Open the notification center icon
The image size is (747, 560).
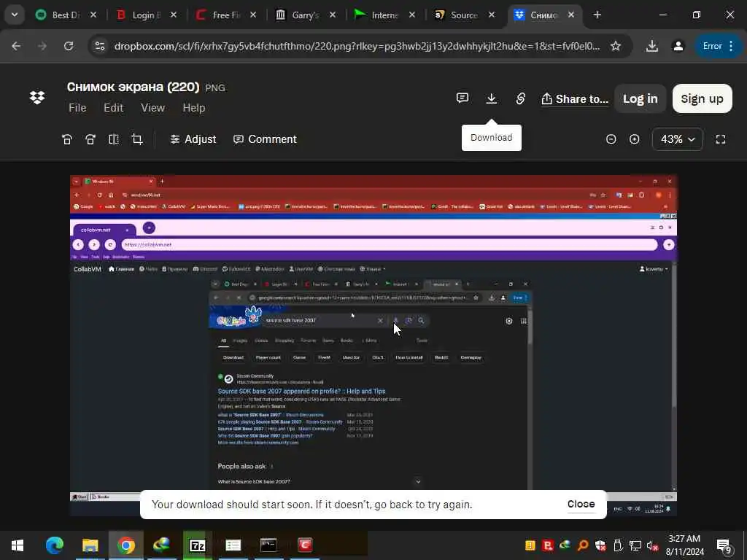(x=724, y=545)
